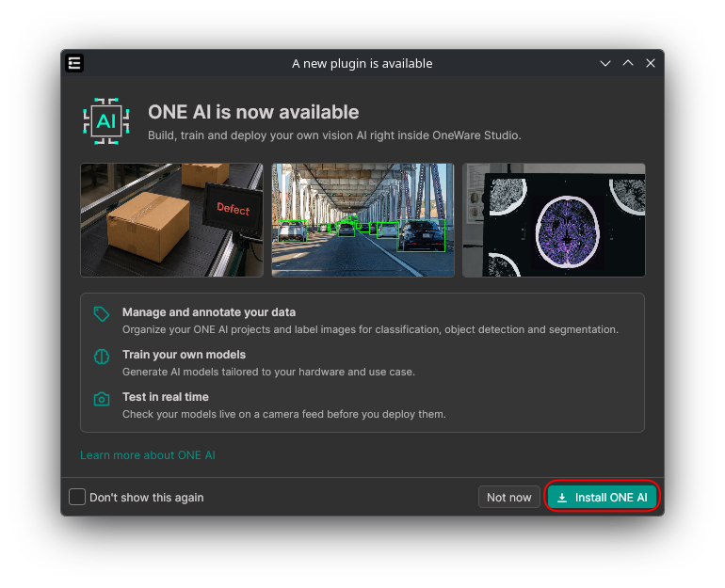Open the bridge car detection thumbnail

coord(362,220)
